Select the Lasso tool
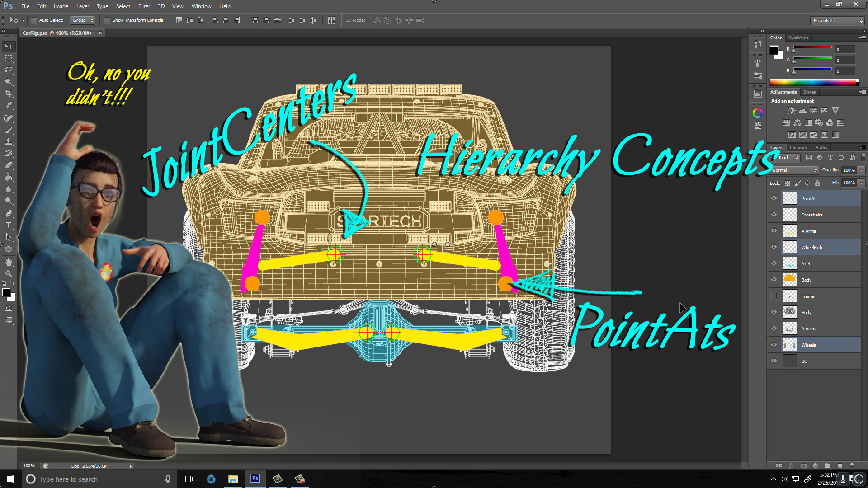This screenshot has width=868, height=488. tap(9, 70)
